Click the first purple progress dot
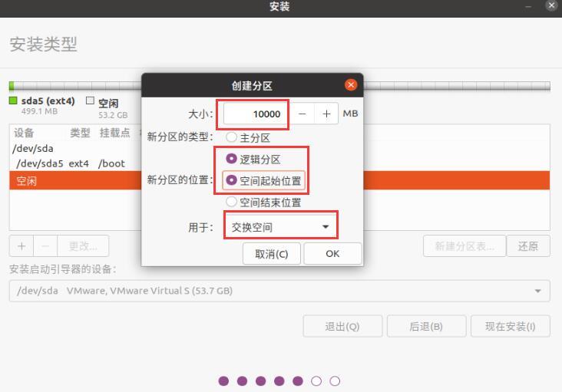The width and height of the screenshot is (562, 392). (223, 381)
